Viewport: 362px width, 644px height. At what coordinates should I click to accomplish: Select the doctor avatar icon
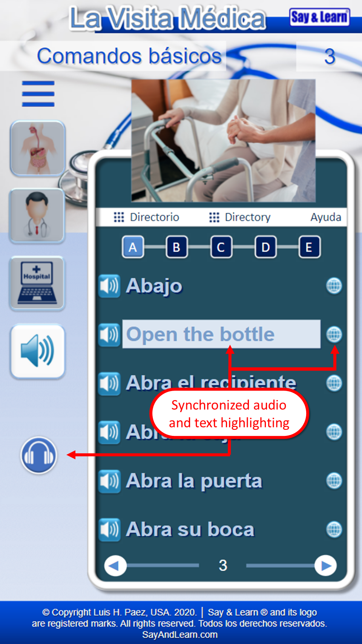click(x=37, y=216)
